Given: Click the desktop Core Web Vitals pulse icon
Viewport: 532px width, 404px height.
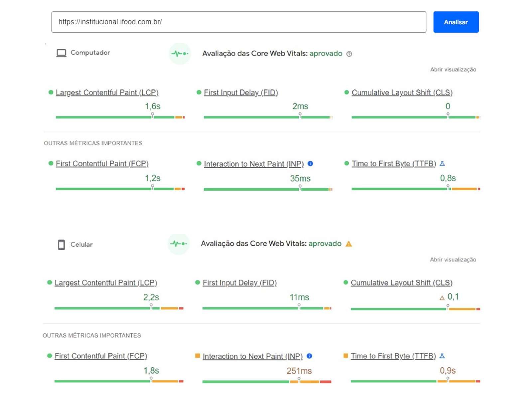Looking at the screenshot, I should click(x=180, y=54).
